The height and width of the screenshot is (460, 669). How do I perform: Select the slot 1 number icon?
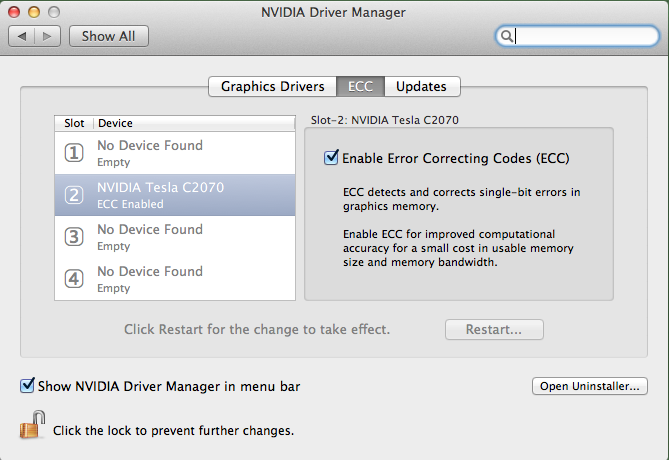(x=74, y=153)
